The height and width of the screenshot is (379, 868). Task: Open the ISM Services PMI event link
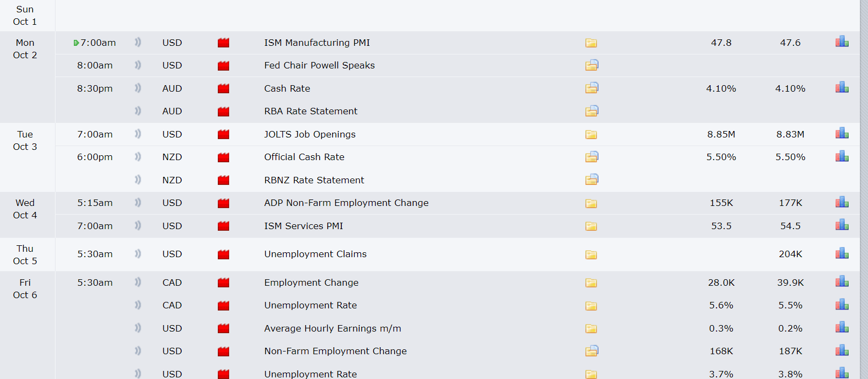[x=304, y=226]
